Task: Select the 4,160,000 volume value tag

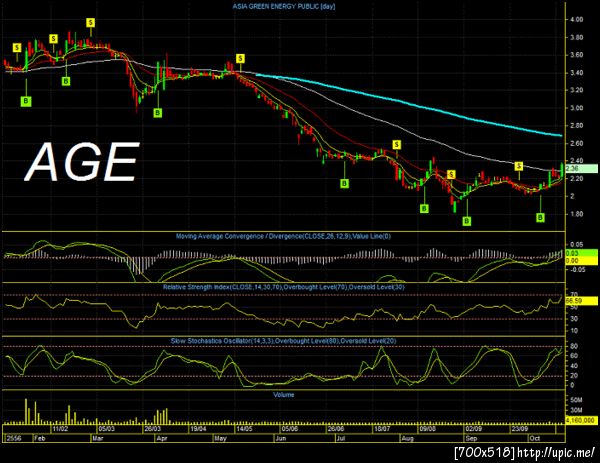Action: [581, 420]
